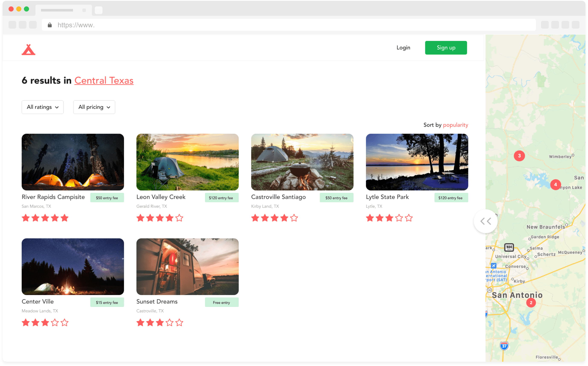Open the Lytle State Park title

point(387,197)
